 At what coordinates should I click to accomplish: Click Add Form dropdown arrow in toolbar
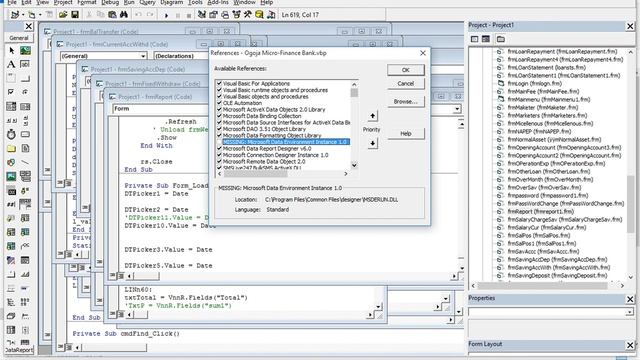coord(40,15)
